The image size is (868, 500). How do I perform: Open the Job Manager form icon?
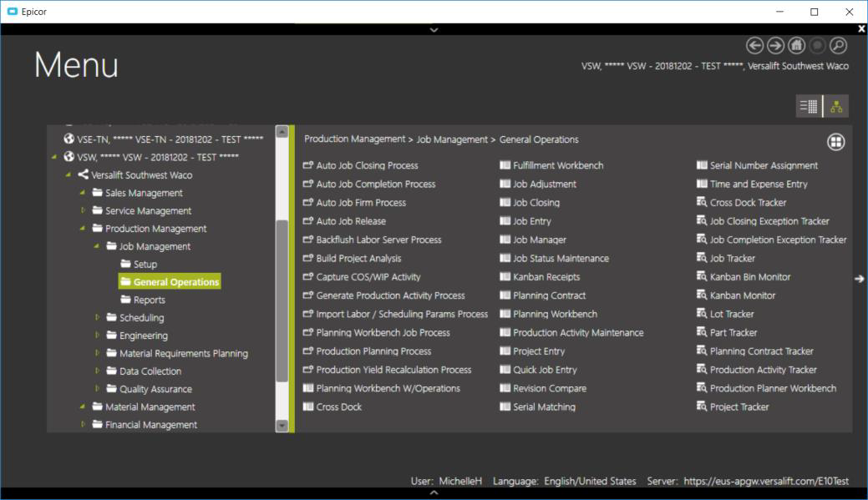505,240
